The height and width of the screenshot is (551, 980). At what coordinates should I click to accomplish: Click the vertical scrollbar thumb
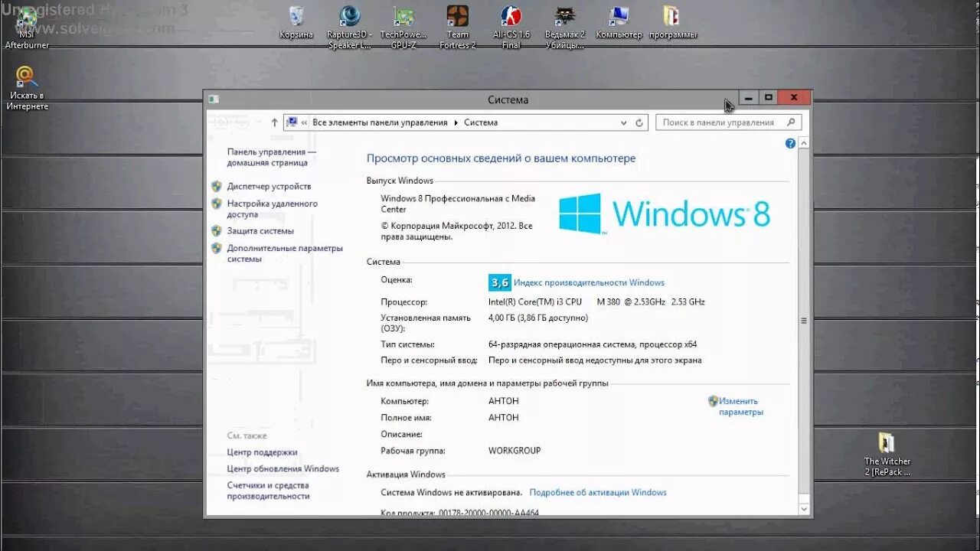point(804,321)
